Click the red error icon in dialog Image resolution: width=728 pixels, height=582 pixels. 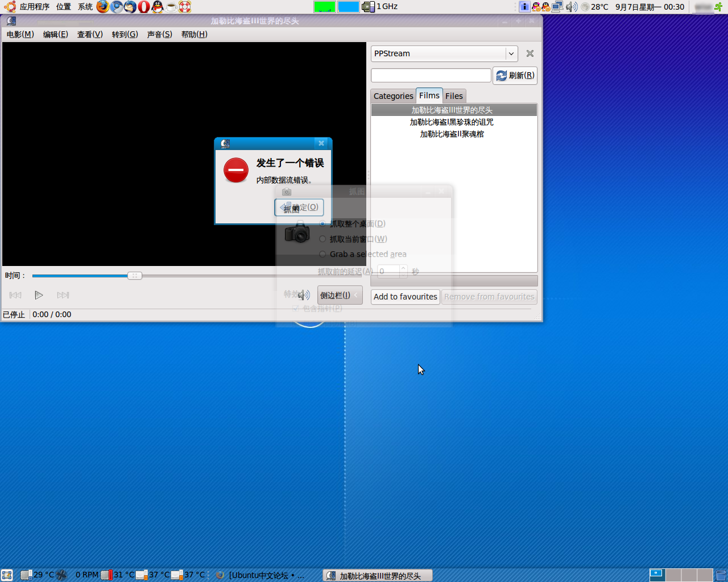pyautogui.click(x=235, y=170)
